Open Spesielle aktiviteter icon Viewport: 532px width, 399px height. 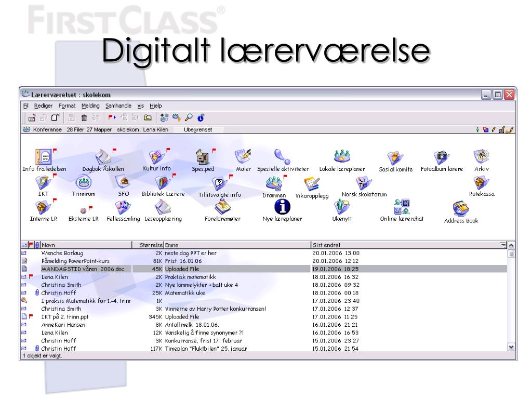coord(282,157)
